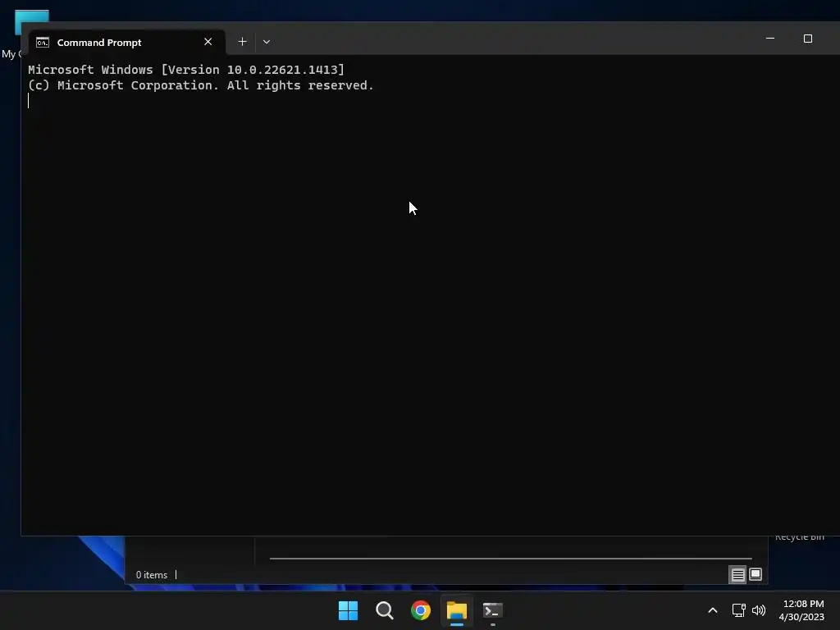This screenshot has width=840, height=630.
Task: Open a new terminal tab
Action: point(242,42)
